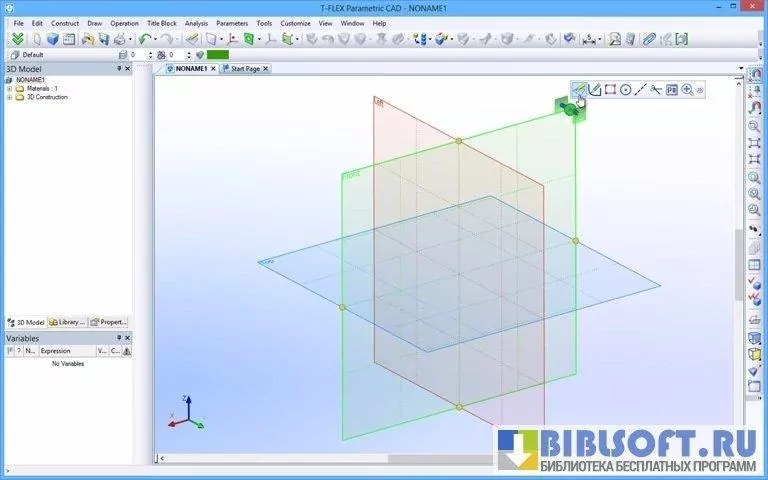Open the Library panel tab
The image size is (768, 480).
(x=68, y=322)
